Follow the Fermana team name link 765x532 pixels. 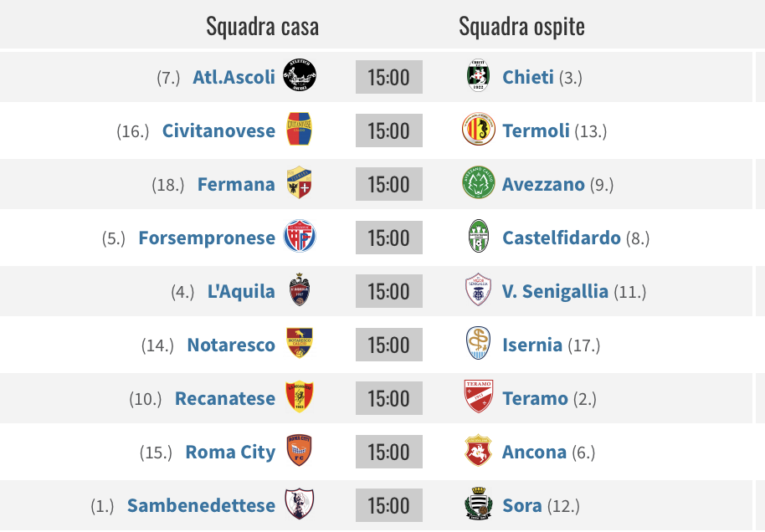(236, 184)
